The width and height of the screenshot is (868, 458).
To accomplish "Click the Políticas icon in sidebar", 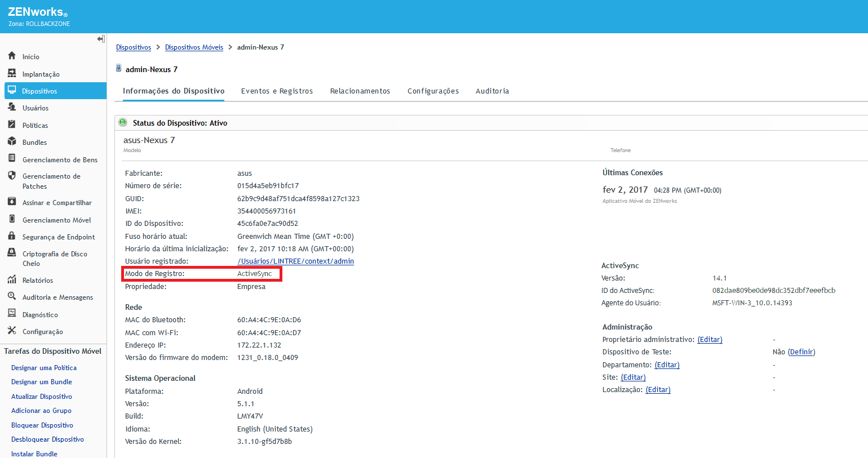I will click(x=12, y=124).
